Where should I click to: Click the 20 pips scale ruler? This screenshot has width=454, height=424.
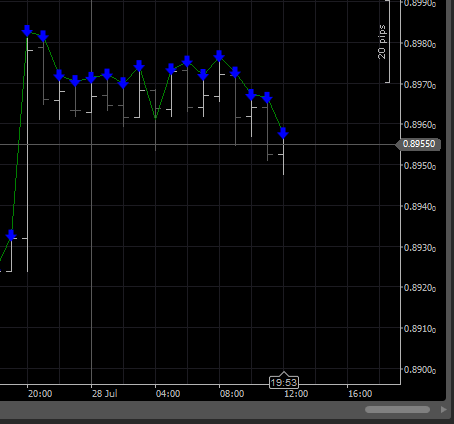[x=384, y=42]
